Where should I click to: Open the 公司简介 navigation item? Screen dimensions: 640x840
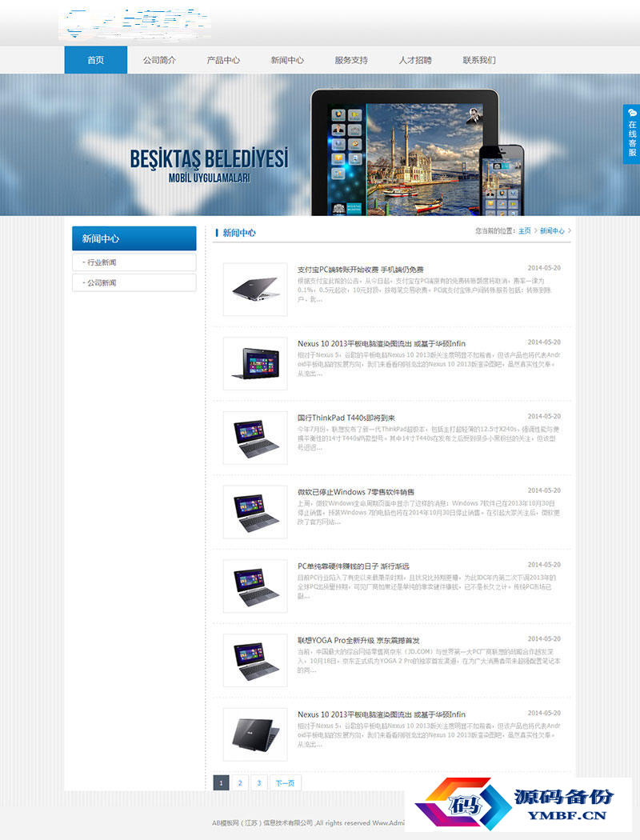click(x=159, y=60)
